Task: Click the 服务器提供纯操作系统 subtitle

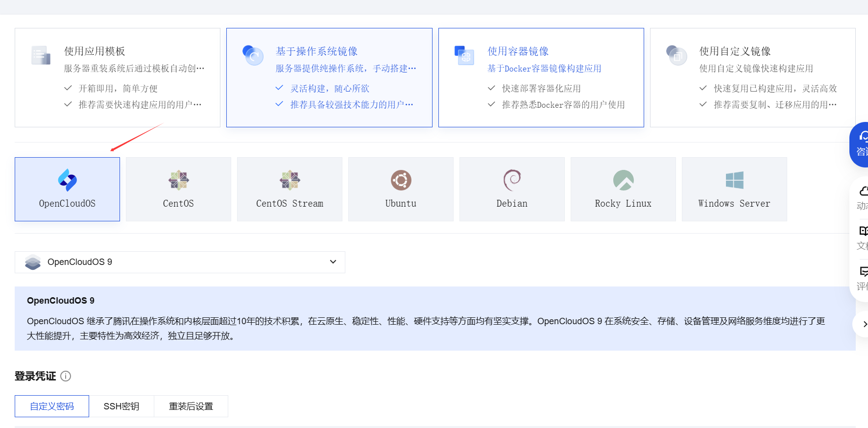Action: pos(346,69)
